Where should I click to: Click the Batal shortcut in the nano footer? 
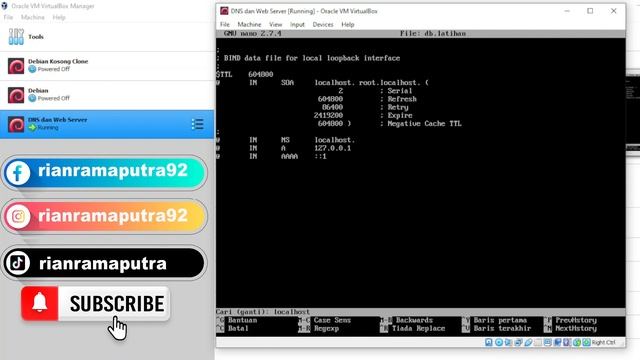pos(233,329)
